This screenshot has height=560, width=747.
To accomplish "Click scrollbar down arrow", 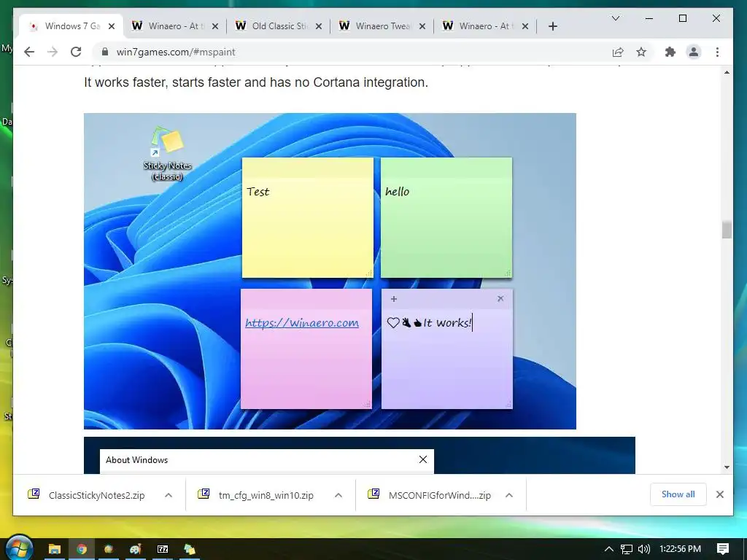I will coord(727,467).
